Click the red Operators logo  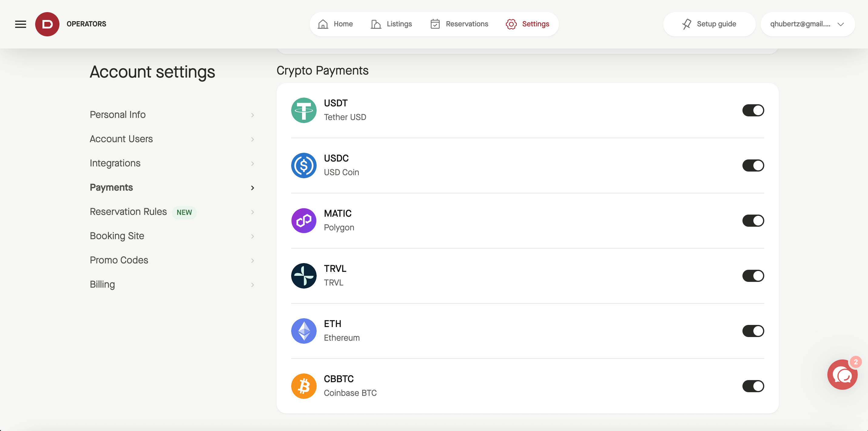(47, 24)
